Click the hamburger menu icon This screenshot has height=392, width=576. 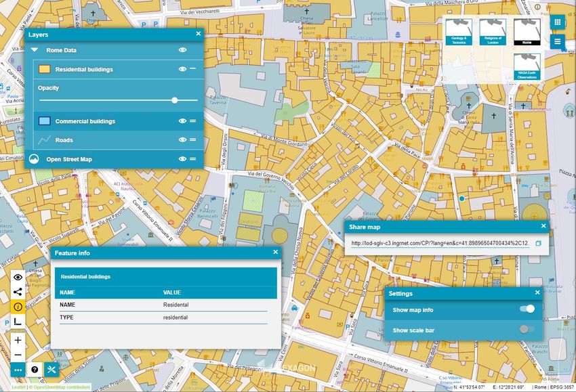coord(557,41)
